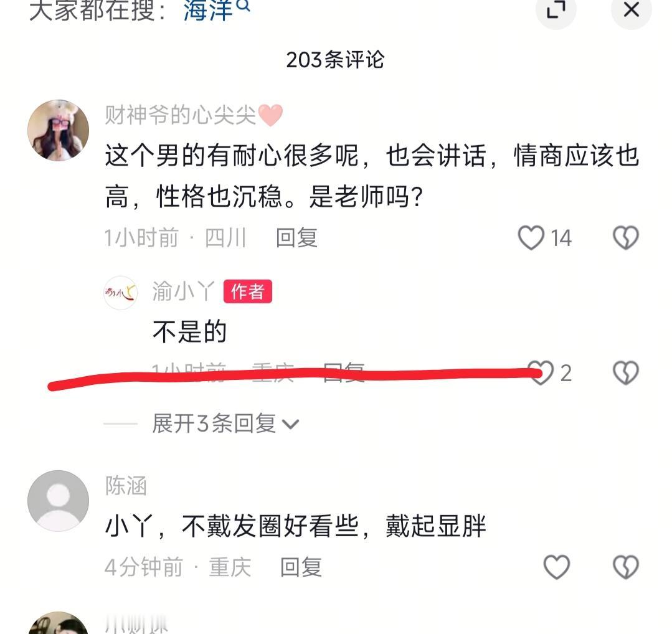Open 渝小丫 author avatar
The height and width of the screenshot is (634, 672).
click(120, 293)
